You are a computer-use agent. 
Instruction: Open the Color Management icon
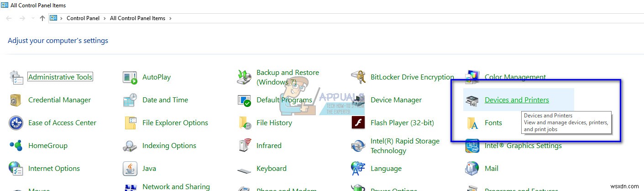(472, 77)
